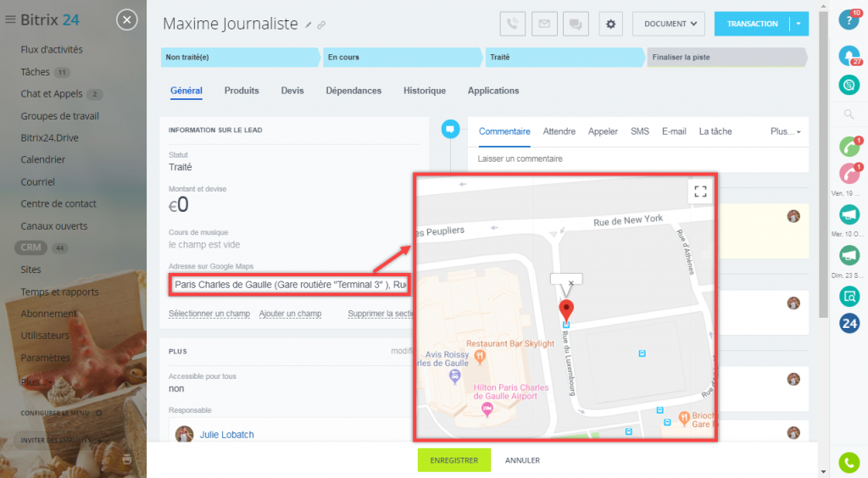Open Tâches in the sidebar
The height and width of the screenshot is (478, 868).
[x=35, y=72]
